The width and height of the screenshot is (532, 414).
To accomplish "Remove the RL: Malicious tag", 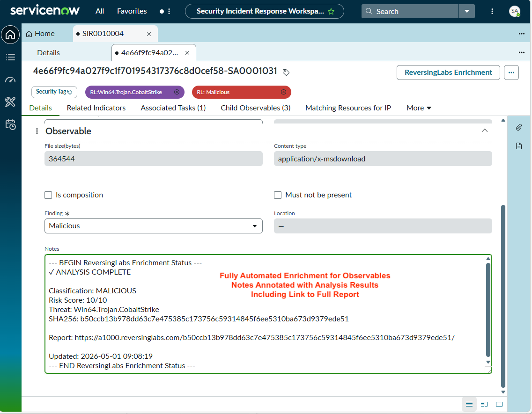I will coord(284,92).
